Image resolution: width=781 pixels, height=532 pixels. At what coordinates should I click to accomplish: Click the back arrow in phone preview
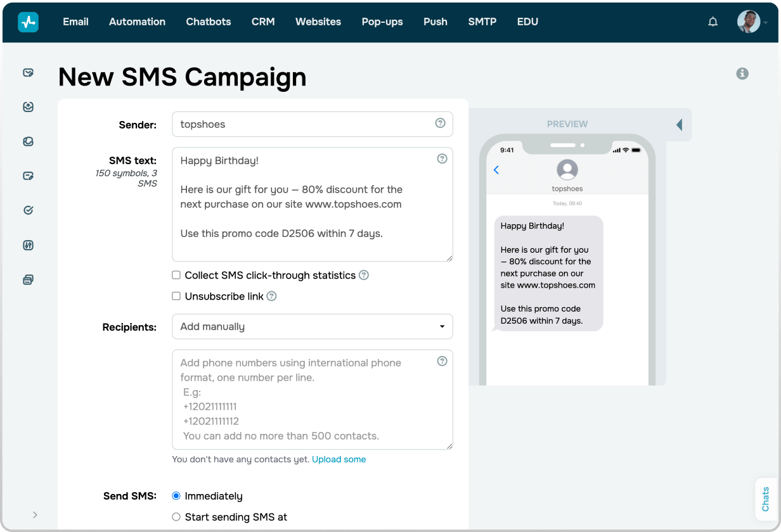pos(496,170)
